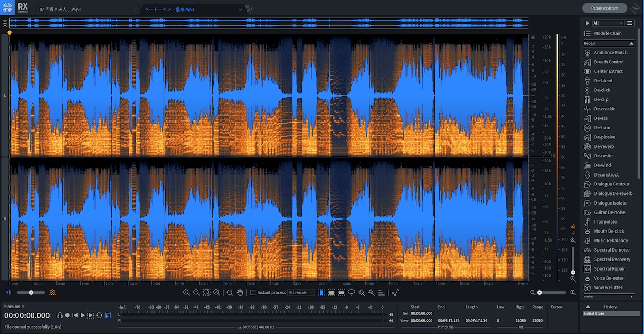Open the h:m:s.ms time format dropdown

point(15,307)
